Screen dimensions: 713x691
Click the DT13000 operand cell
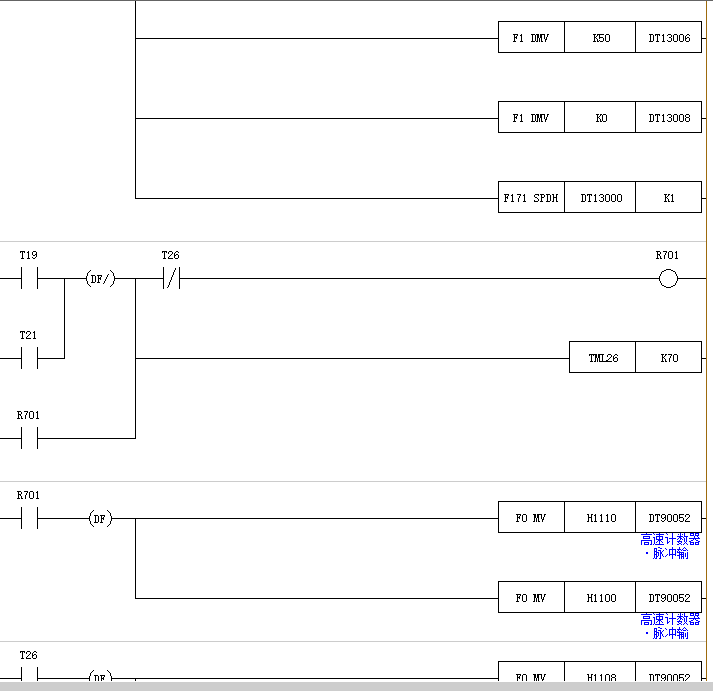600,198
